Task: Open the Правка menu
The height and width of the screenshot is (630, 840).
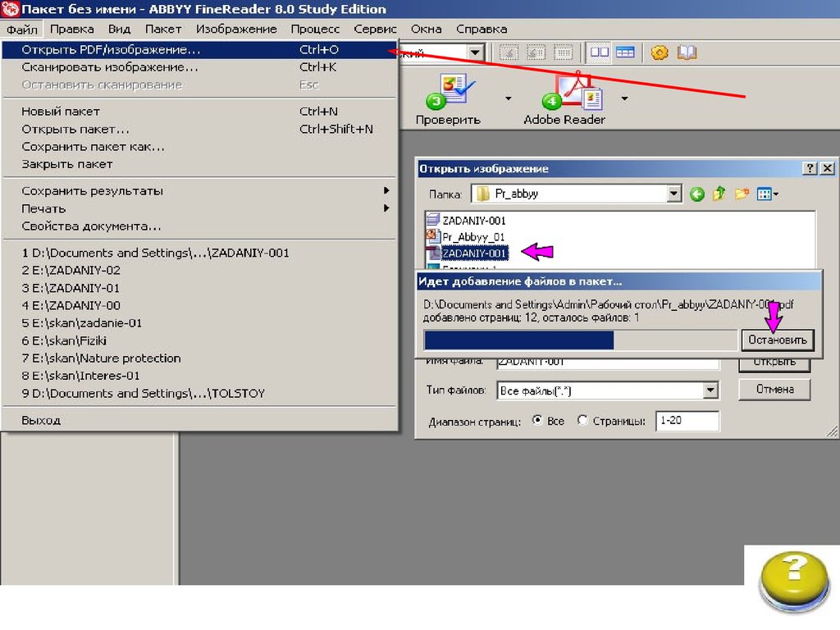Action: pyautogui.click(x=72, y=29)
